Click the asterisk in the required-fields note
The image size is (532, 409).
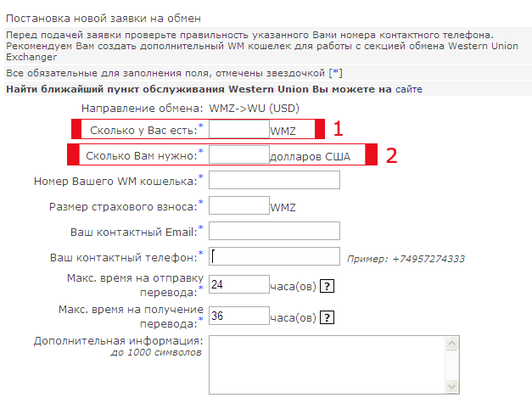pos(335,72)
